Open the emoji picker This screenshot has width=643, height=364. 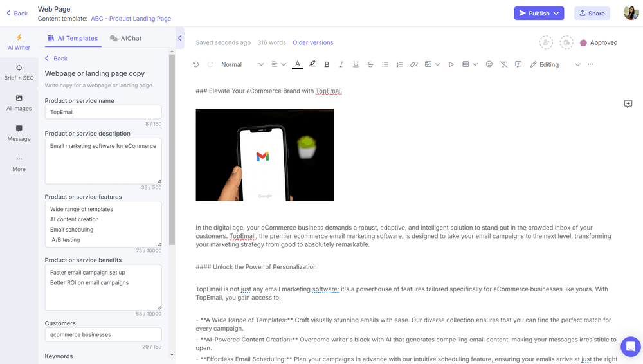click(489, 64)
